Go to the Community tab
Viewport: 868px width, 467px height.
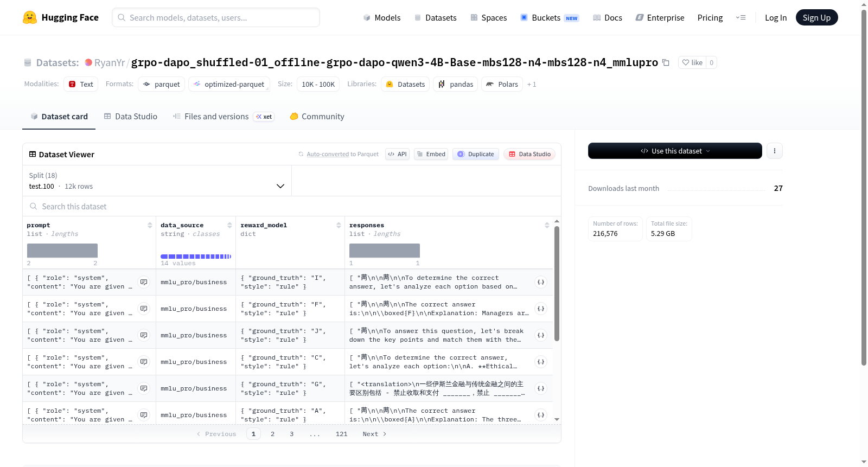317,117
